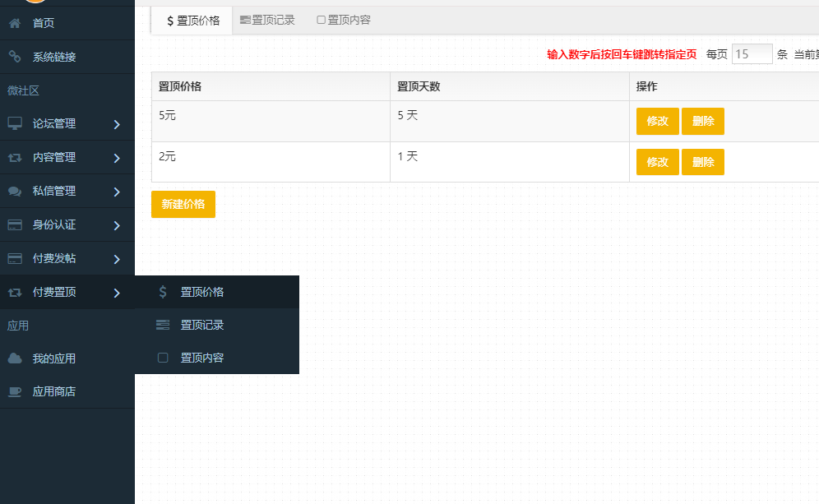Click the 新建价格 button
Screen dimensions: 819x504
(183, 204)
